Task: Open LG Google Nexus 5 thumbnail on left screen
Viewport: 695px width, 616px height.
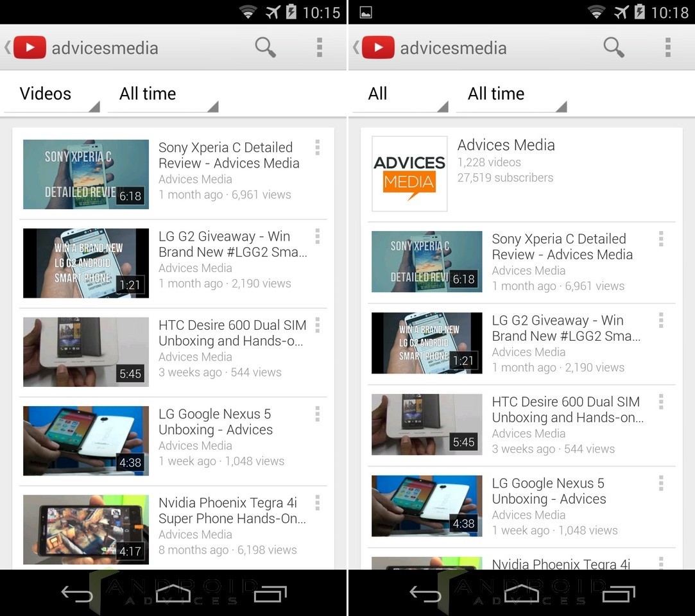Action: pyautogui.click(x=86, y=441)
